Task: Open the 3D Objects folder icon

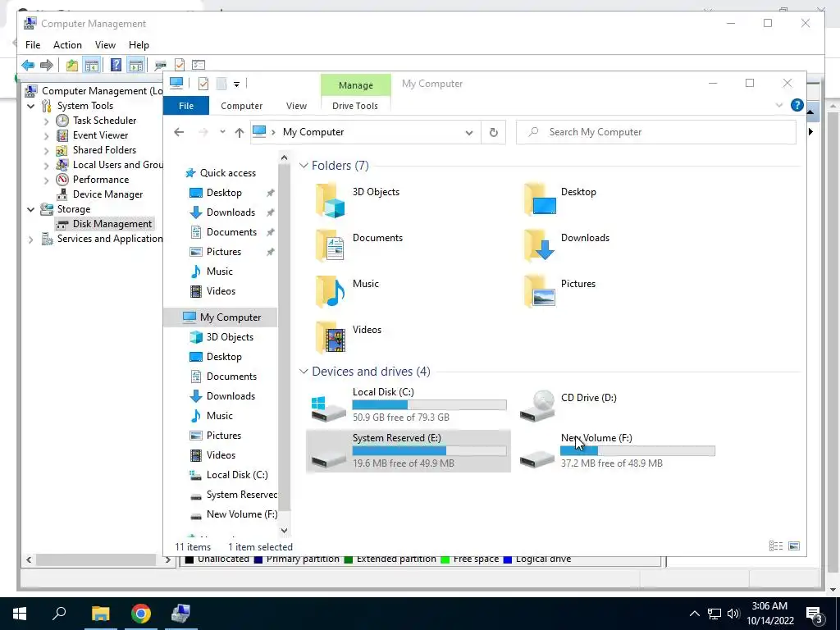Action: click(330, 200)
